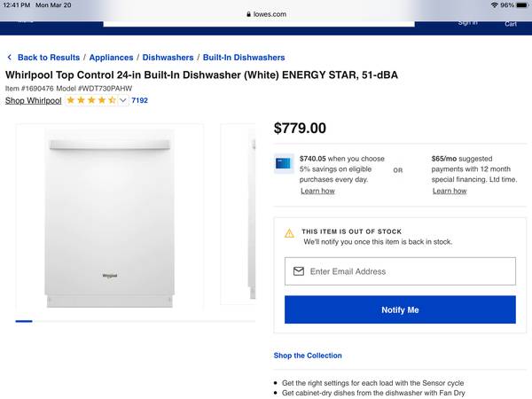Click the image carousel progress bar
The width and height of the screenshot is (532, 399).
[x=24, y=321]
